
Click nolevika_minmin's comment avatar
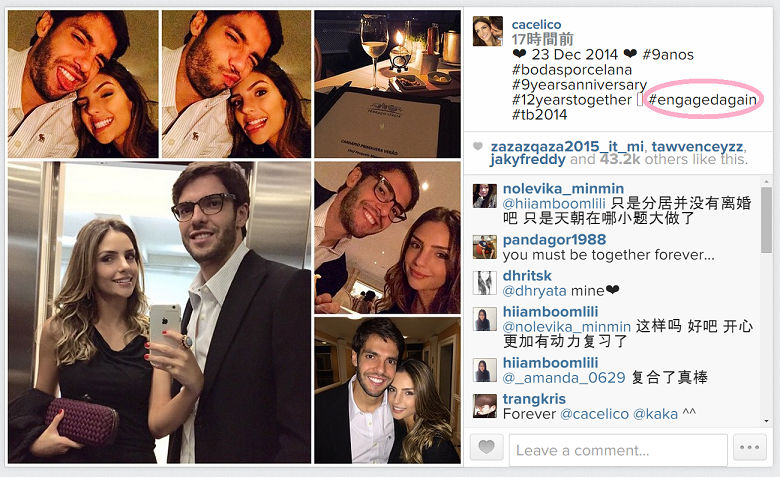click(485, 196)
